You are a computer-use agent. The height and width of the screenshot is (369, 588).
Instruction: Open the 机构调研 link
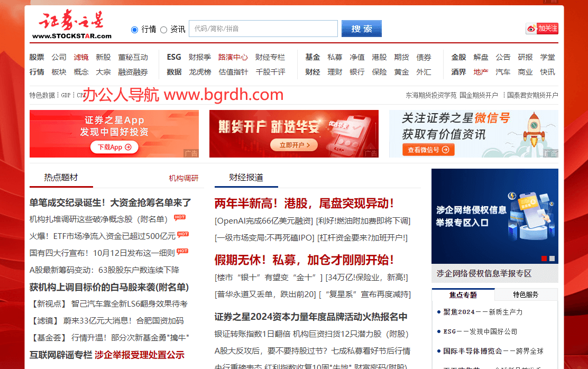tap(183, 178)
